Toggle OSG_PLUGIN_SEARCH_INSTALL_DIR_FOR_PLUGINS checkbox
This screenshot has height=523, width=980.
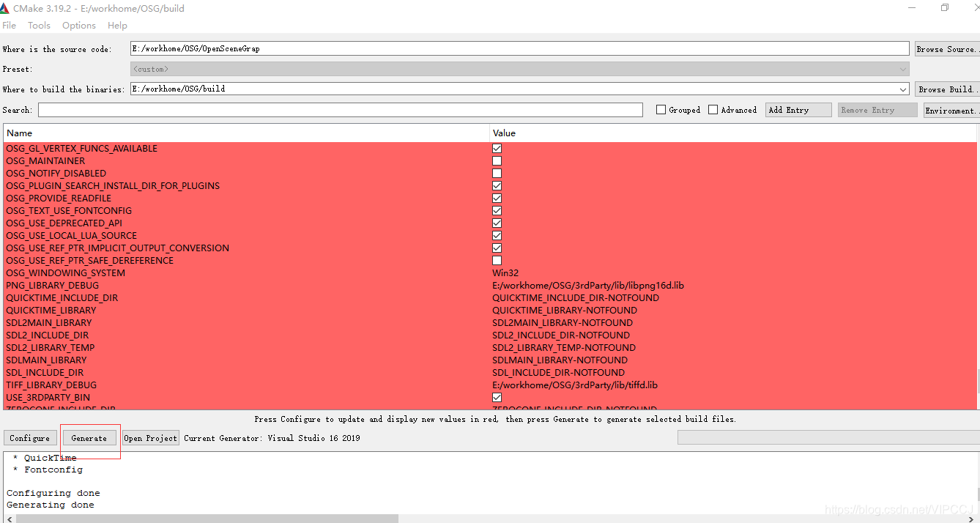[497, 186]
